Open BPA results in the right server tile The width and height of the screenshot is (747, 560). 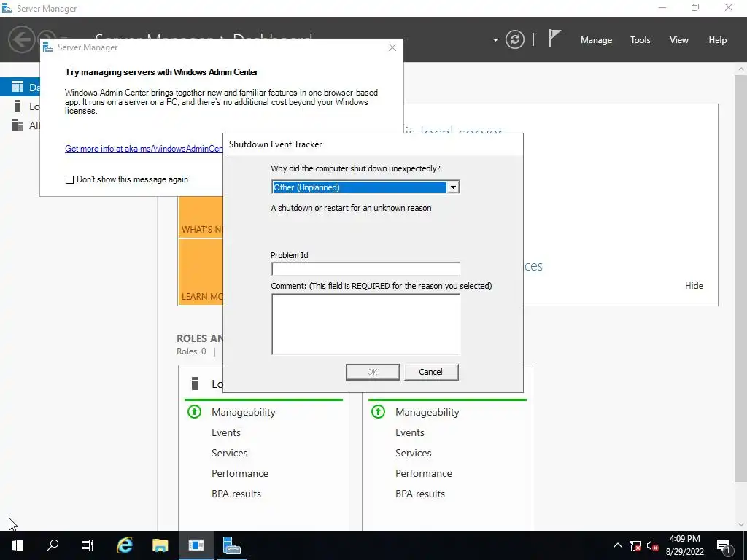pyautogui.click(x=420, y=494)
